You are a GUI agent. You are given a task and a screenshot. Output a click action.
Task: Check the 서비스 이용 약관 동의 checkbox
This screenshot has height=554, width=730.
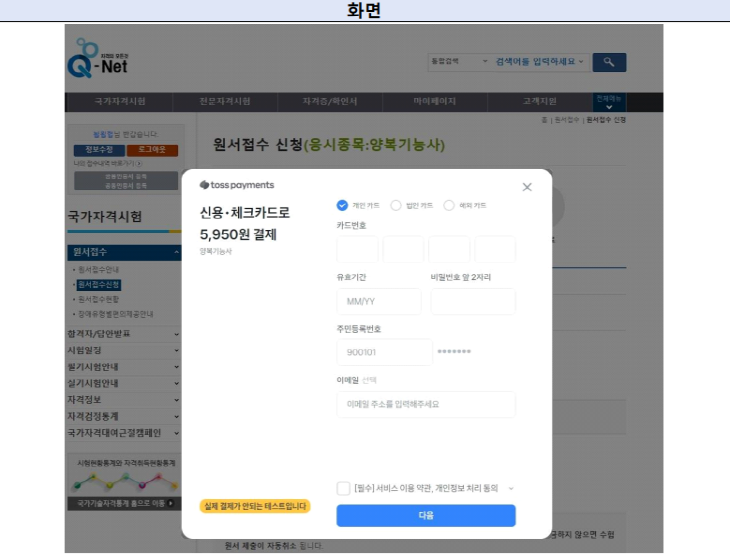343,488
